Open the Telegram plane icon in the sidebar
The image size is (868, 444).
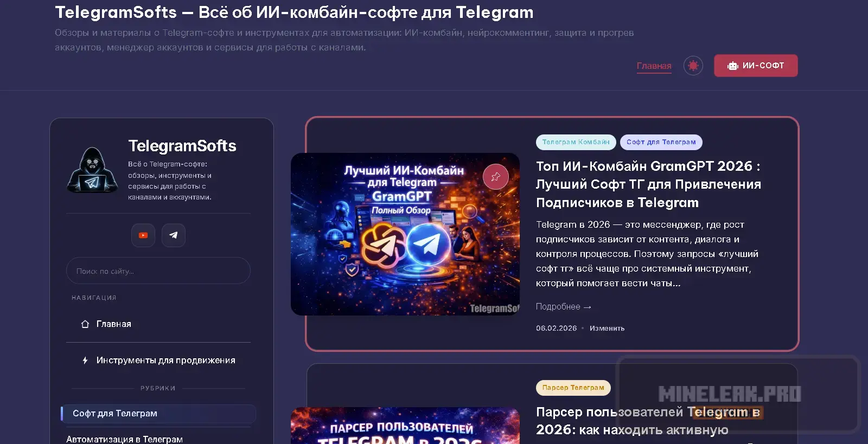click(x=174, y=235)
